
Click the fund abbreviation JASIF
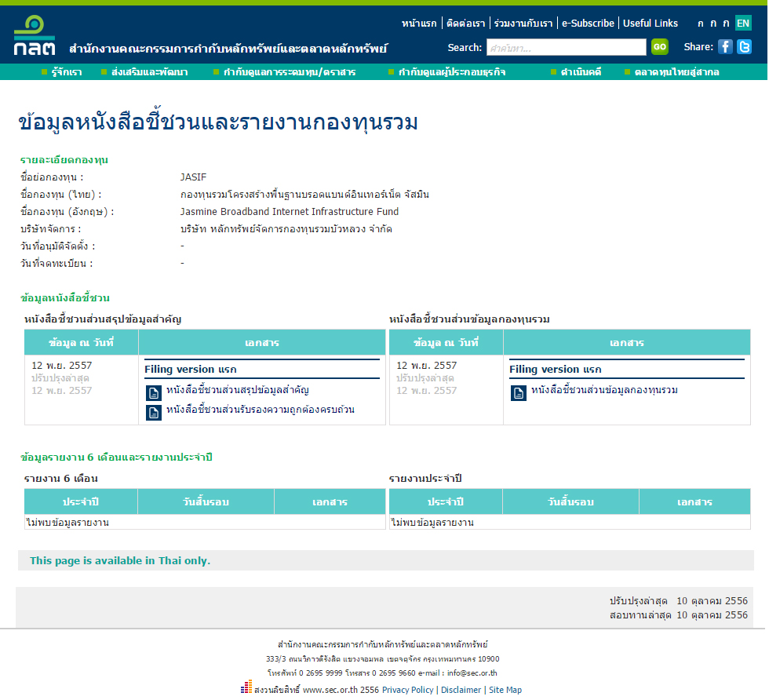[x=193, y=177]
